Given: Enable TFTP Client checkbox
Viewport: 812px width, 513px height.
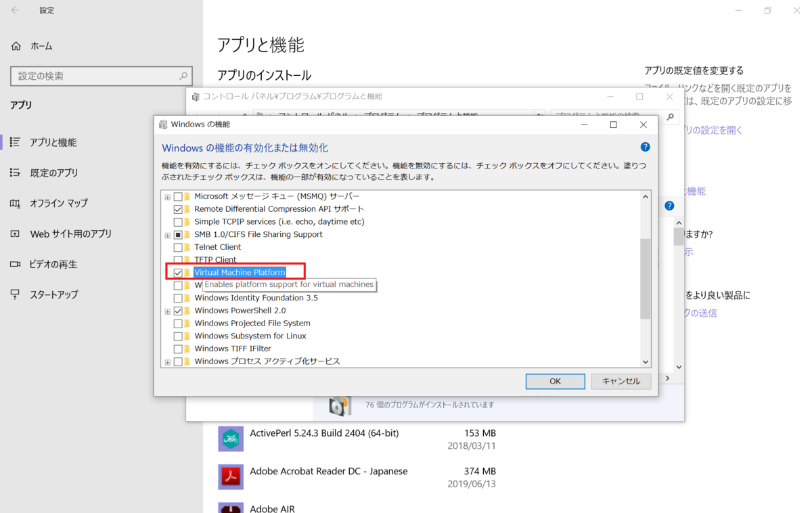Looking at the screenshot, I should pos(178,260).
